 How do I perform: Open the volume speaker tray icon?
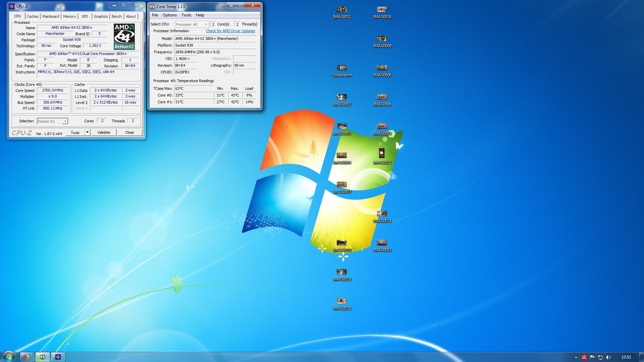click(609, 357)
